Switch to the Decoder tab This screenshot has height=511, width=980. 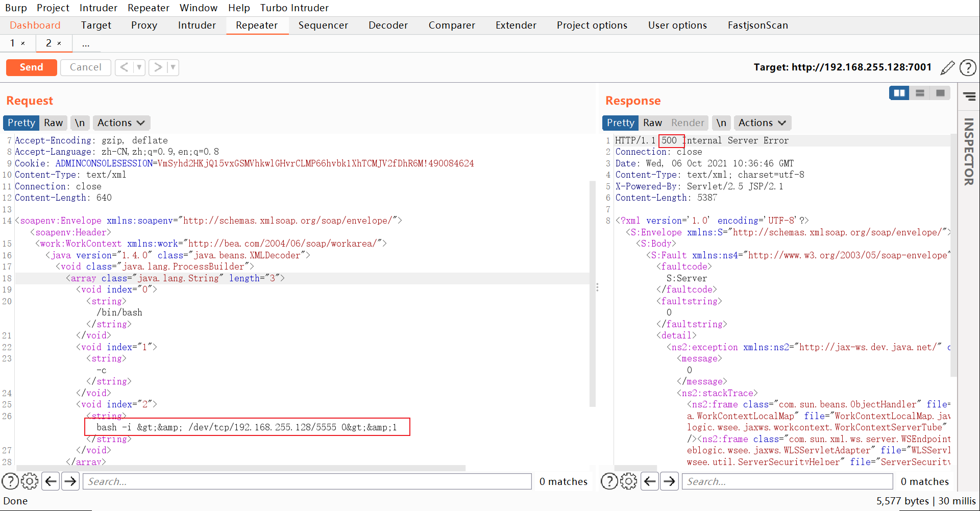click(x=388, y=26)
